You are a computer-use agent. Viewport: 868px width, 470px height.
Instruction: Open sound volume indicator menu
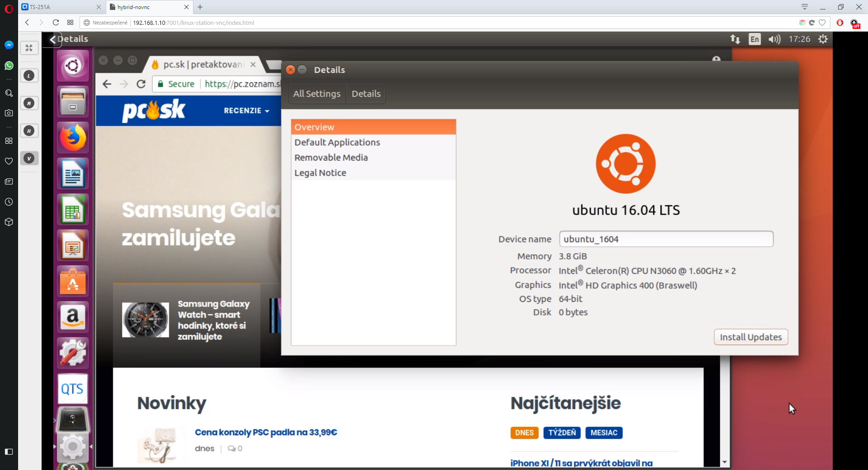[x=774, y=39]
